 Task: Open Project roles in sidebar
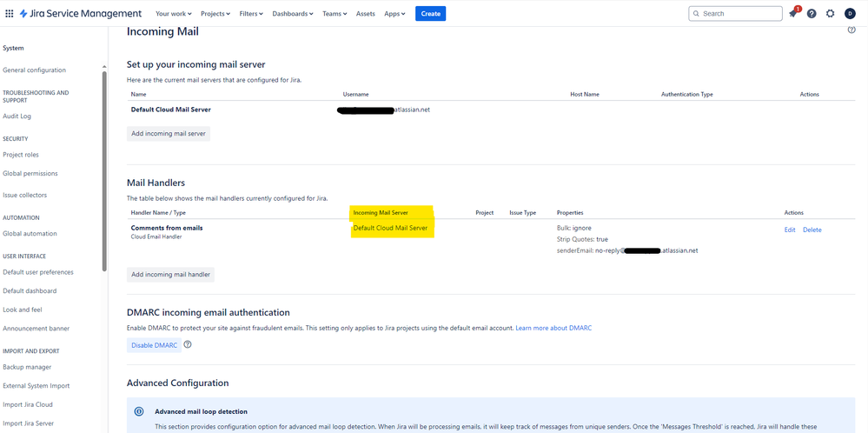pyautogui.click(x=21, y=155)
